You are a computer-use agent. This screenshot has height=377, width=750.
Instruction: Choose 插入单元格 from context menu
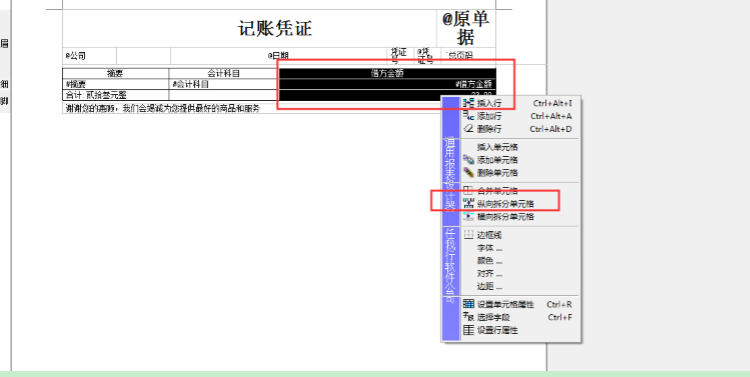pos(497,147)
